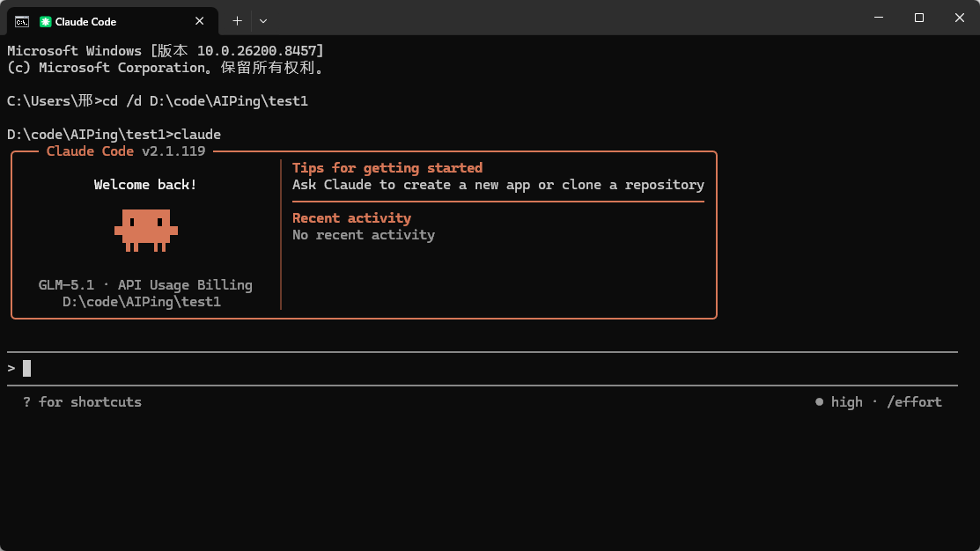The image size is (980, 551).
Task: Click the GLM-5.1 API Usage Billing label
Action: (x=145, y=285)
